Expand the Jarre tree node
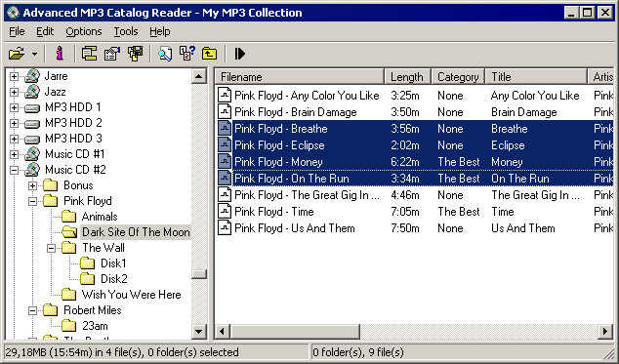Screen dimensions: 619x364 pos(15,76)
